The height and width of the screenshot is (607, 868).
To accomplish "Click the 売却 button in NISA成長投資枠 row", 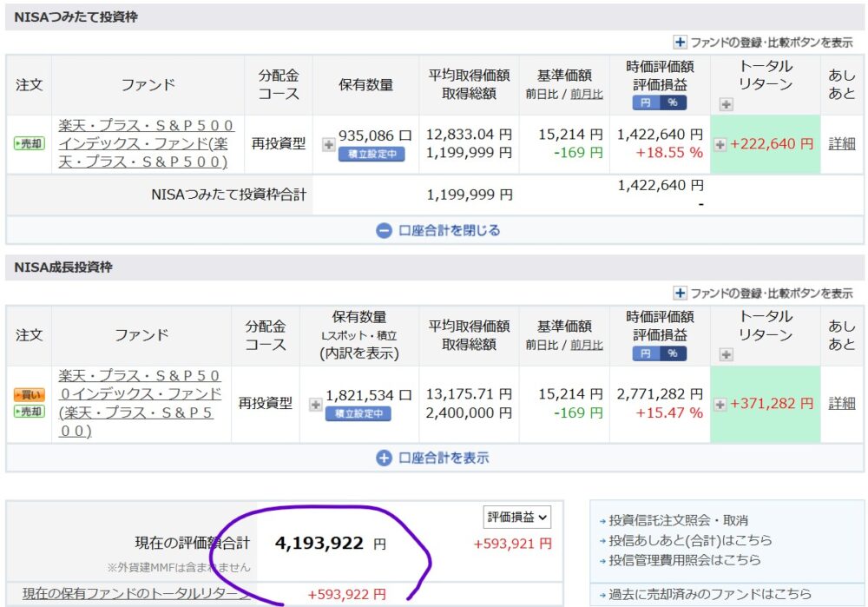I will 30,412.
